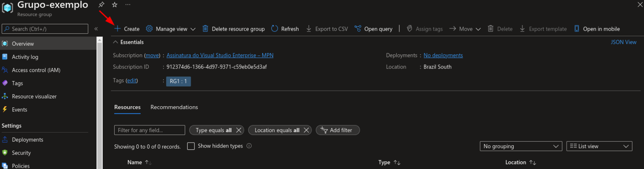Open Activity log in sidebar menu
Image resolution: width=644 pixels, height=169 pixels.
click(25, 57)
